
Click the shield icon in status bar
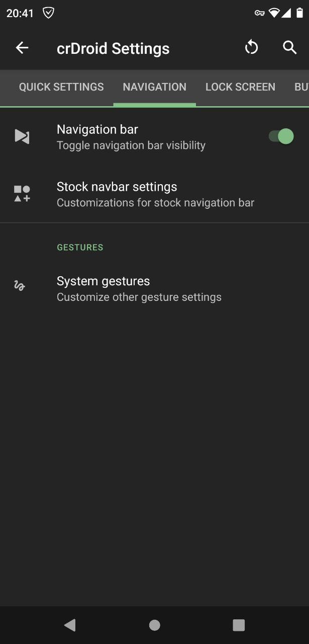[48, 13]
